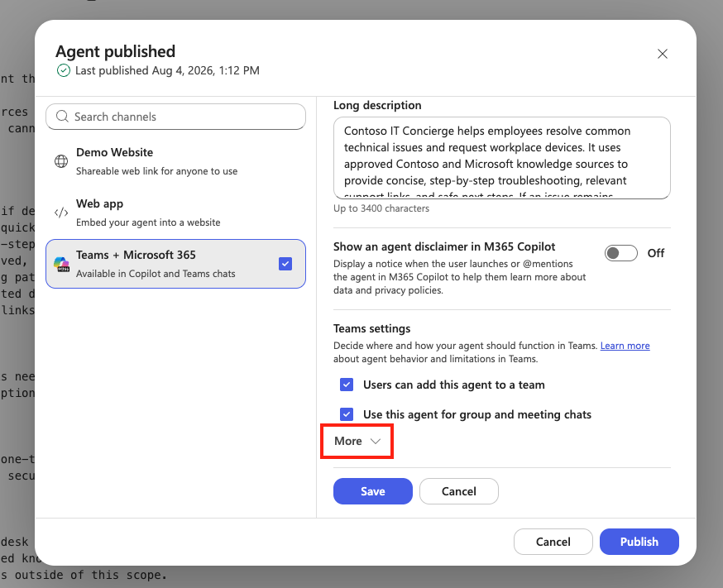Open the Learn more link

[x=625, y=346]
